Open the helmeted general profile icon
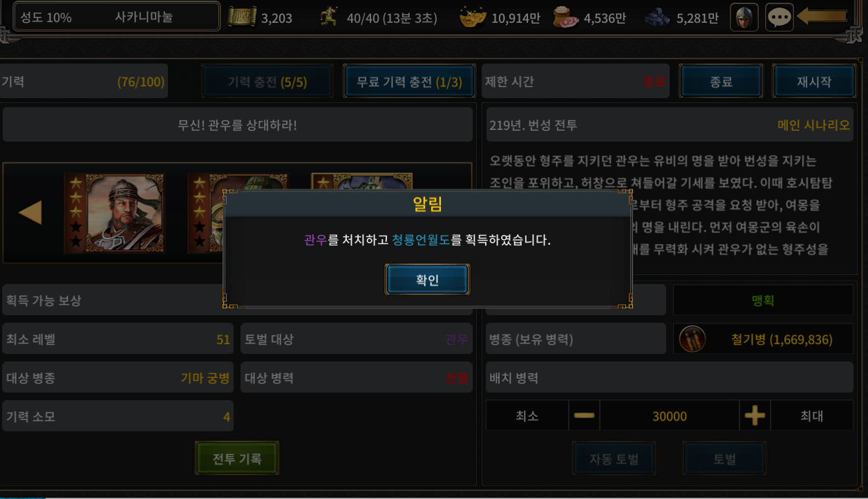This screenshot has height=499, width=868. (x=744, y=17)
